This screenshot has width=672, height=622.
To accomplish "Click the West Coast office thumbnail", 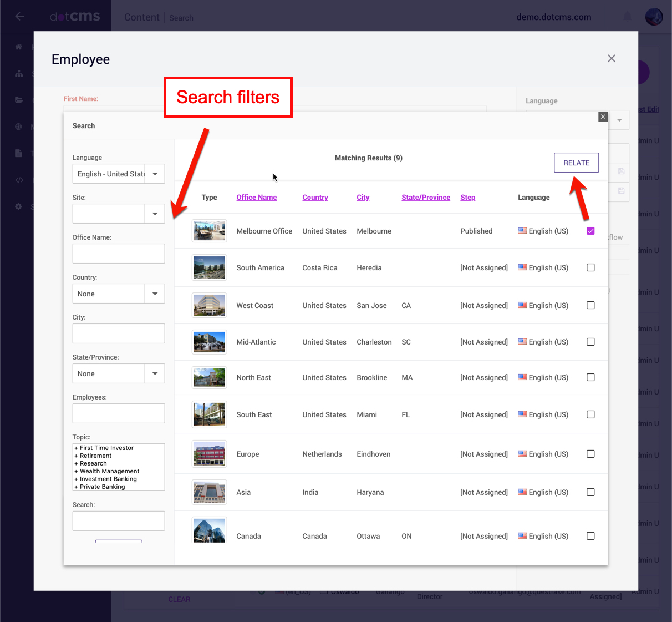I will (209, 305).
